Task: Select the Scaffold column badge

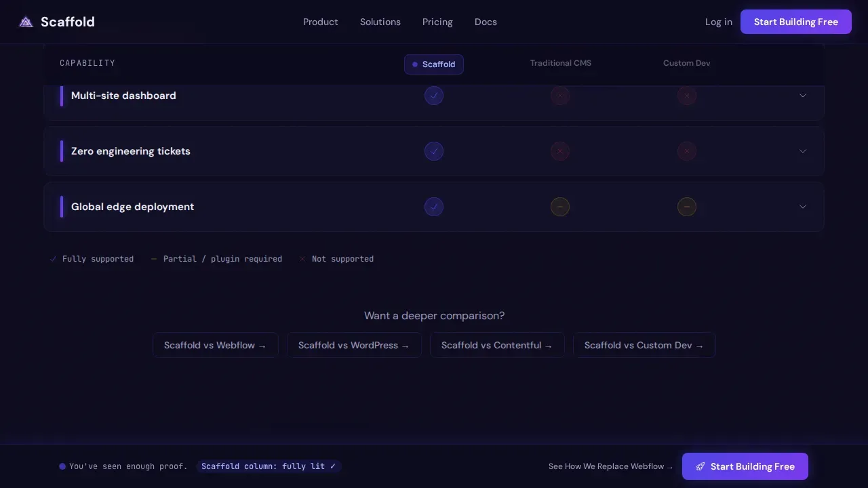Action: pos(434,64)
